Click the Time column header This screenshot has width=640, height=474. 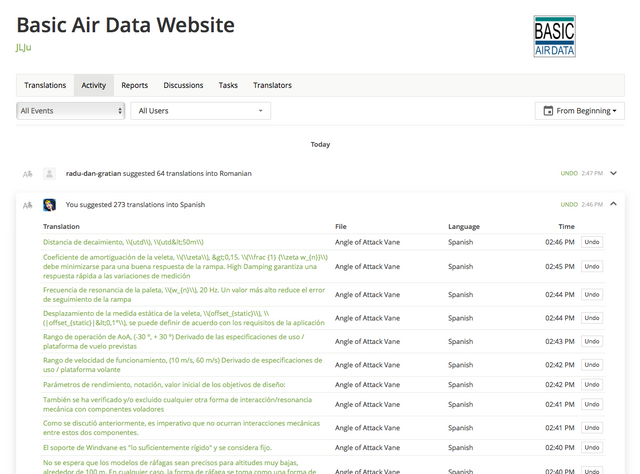pyautogui.click(x=567, y=227)
